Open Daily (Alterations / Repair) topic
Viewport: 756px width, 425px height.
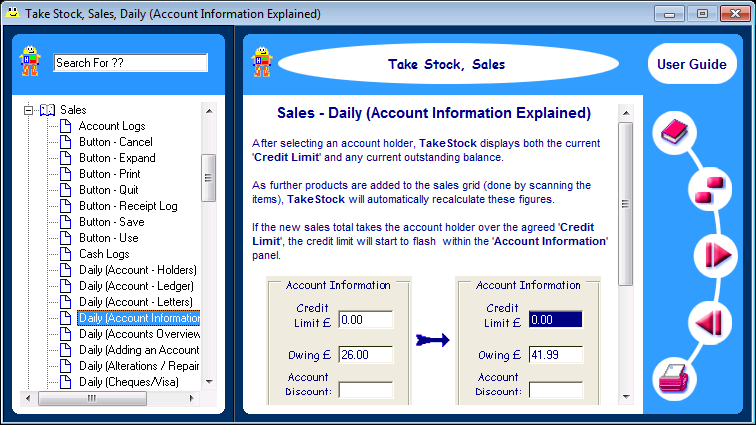pyautogui.click(x=139, y=366)
